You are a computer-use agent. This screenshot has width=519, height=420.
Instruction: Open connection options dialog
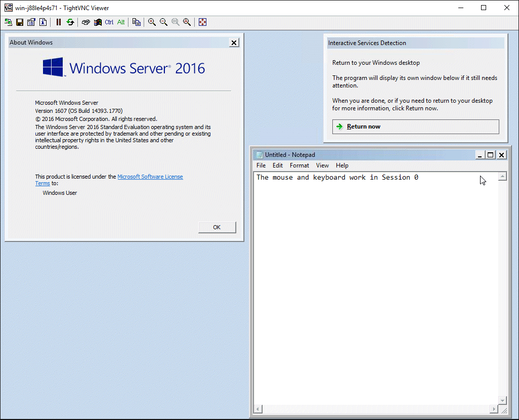[31, 22]
